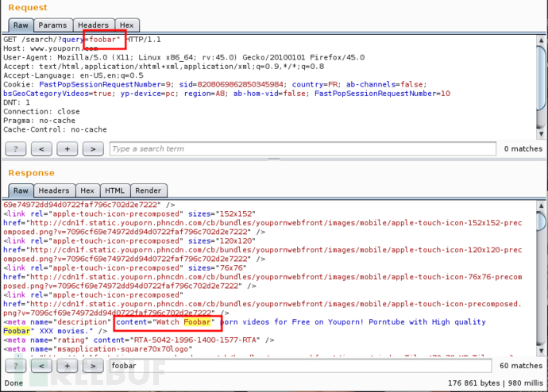Switch to the Request Raw tab
The image size is (548, 392).
point(21,25)
